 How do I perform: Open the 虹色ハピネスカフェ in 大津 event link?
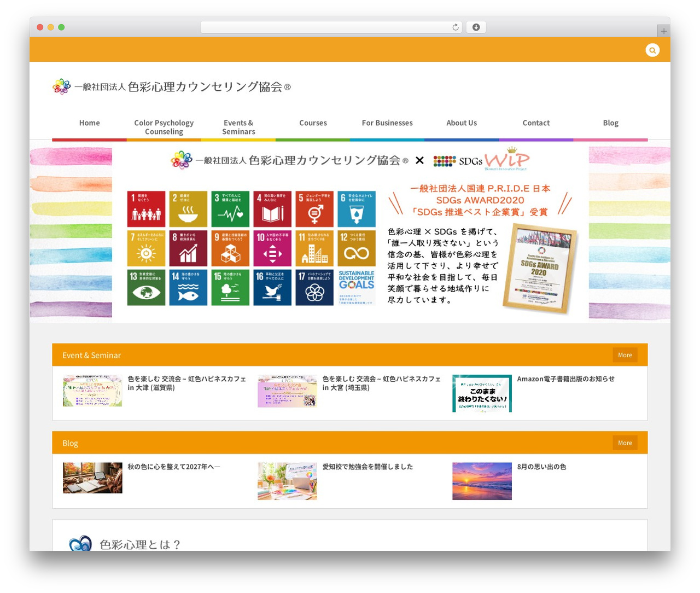coord(186,383)
